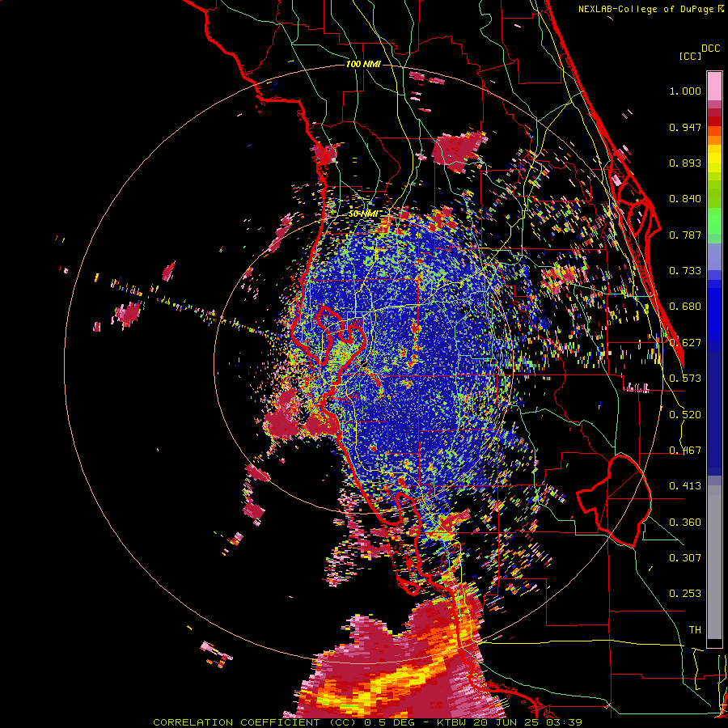Screen dimensions: 728x728
Task: Click the 50 NMI range ring label
Action: 363,214
